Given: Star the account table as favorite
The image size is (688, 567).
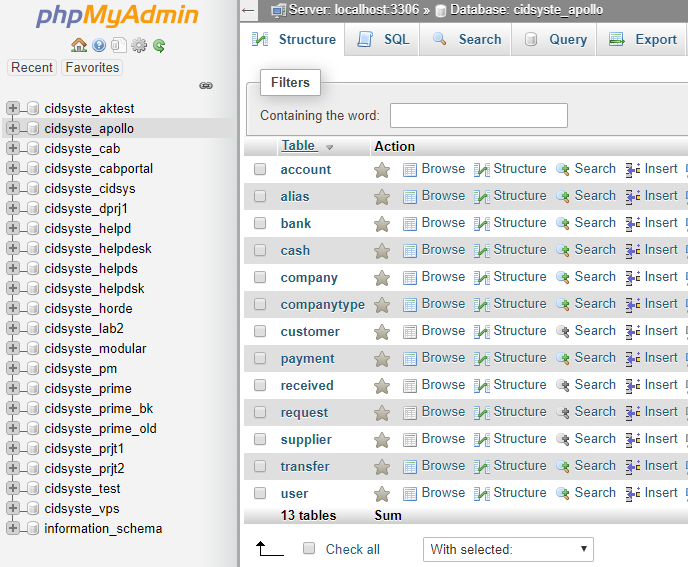Looking at the screenshot, I should (382, 170).
